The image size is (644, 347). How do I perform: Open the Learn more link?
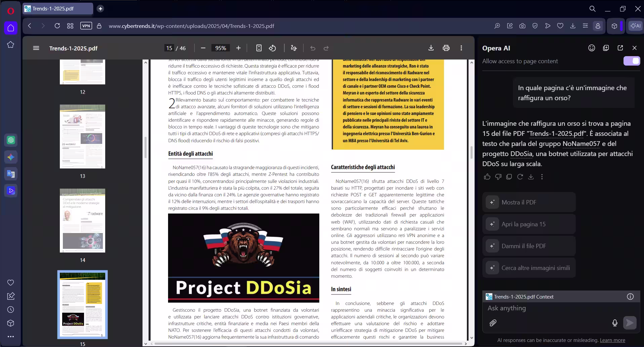[x=612, y=340]
